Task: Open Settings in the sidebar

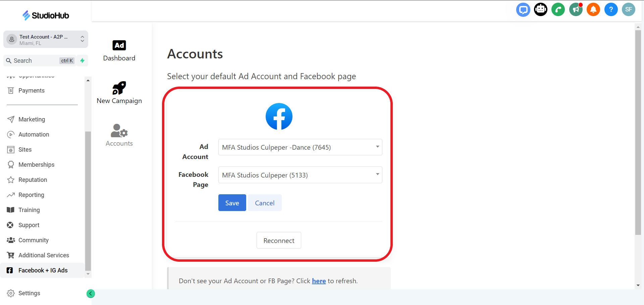Action: pos(42,293)
